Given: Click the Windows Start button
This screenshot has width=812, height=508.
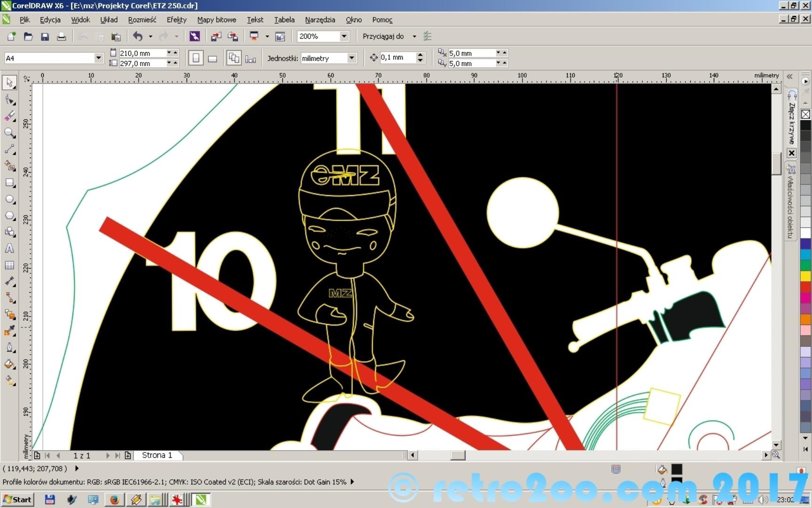Looking at the screenshot, I should point(17,500).
